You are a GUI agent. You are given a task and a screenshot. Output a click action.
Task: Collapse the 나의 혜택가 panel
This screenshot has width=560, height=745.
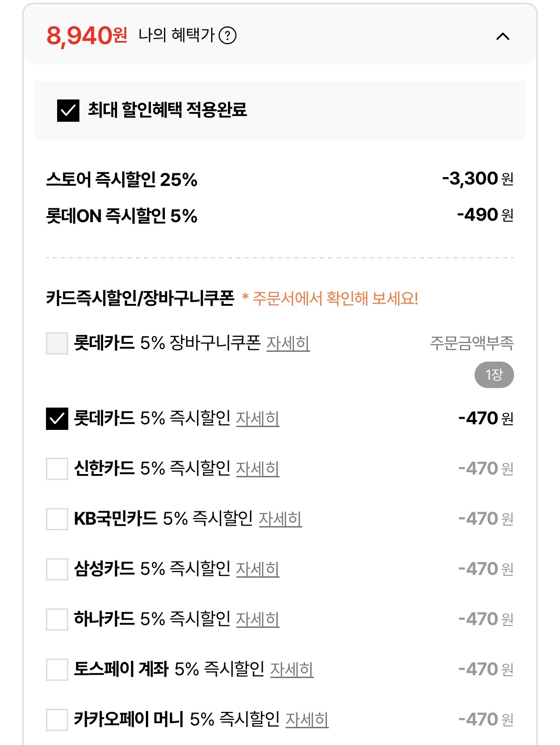[x=503, y=36]
